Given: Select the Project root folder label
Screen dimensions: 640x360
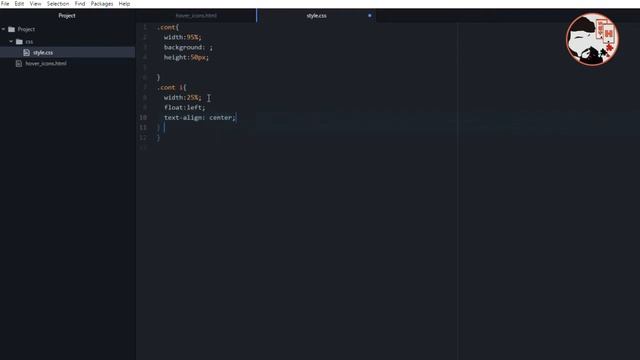Looking at the screenshot, I should pyautogui.click(x=26, y=29).
